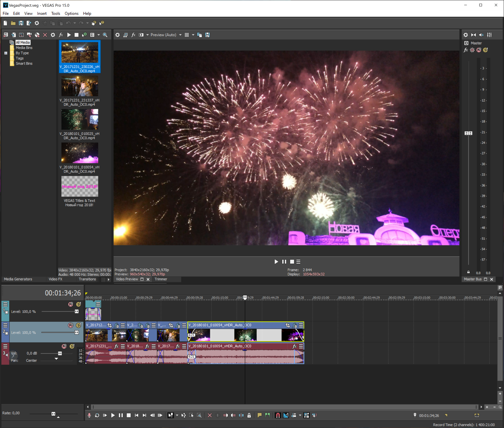Select V_20180101_010025 media thumbnail
The width and height of the screenshot is (504, 428).
[x=80, y=119]
